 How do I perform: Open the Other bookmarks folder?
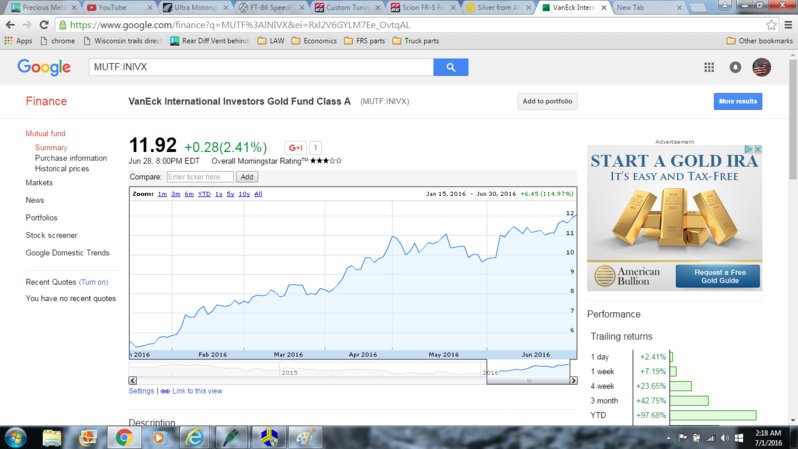point(759,41)
